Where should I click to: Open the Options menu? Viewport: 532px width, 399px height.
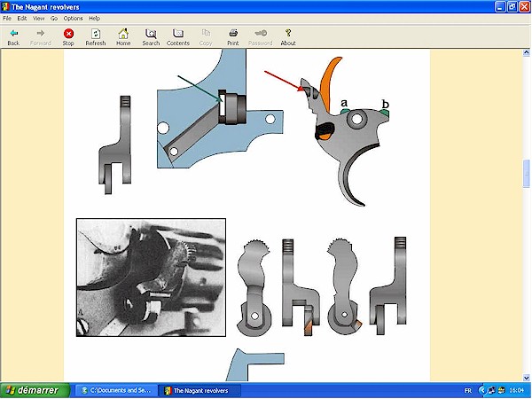(73, 19)
